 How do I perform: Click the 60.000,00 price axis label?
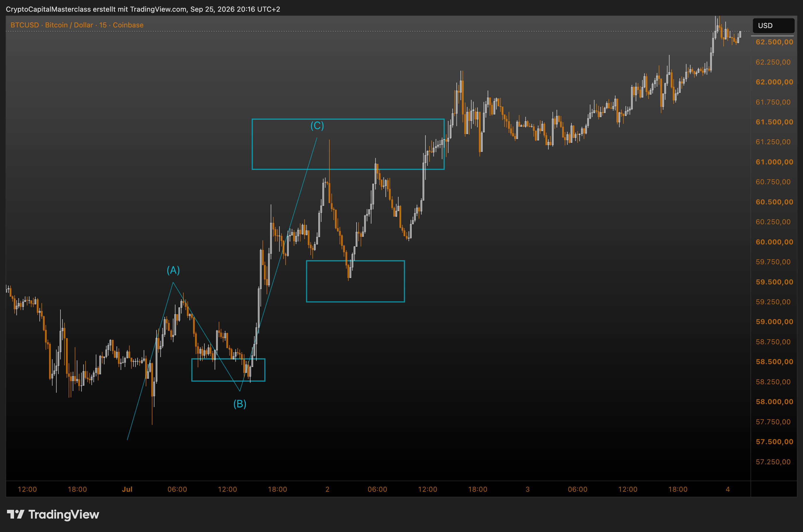click(x=774, y=242)
